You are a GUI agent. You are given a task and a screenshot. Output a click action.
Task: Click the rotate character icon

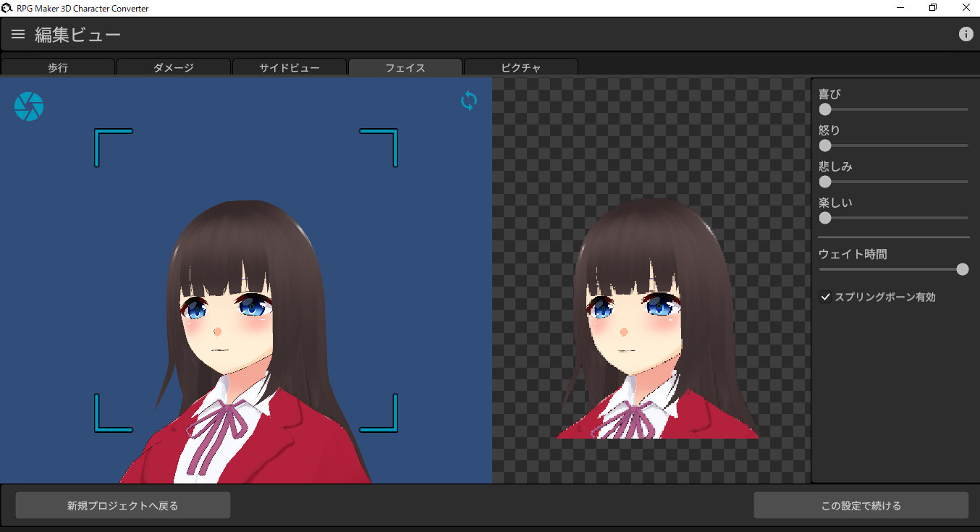pos(468,101)
